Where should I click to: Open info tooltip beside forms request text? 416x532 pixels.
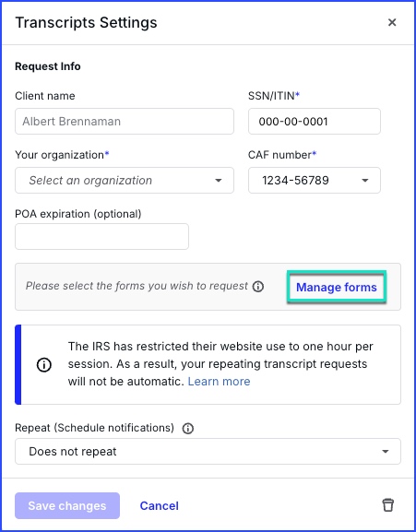(x=258, y=287)
